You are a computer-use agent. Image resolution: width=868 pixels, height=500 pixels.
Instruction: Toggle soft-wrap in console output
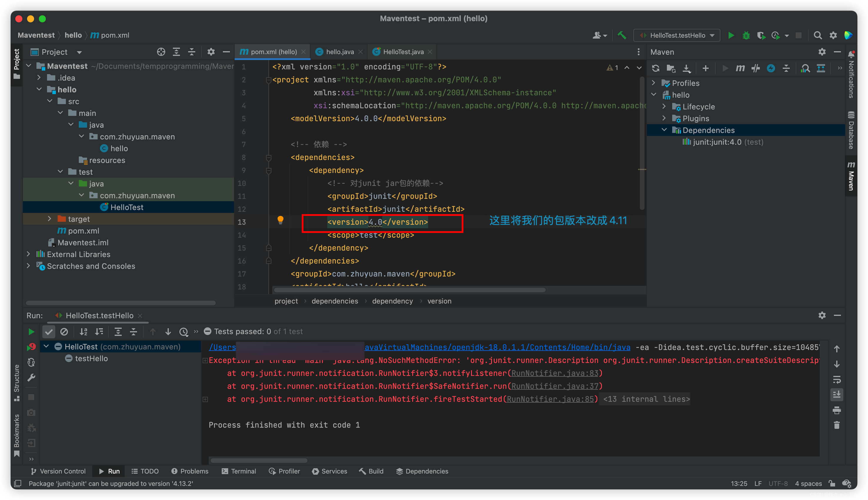(x=837, y=379)
